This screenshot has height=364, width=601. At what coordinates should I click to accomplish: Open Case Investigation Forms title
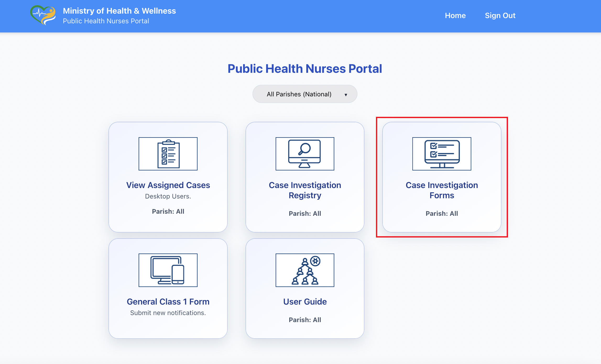pos(442,190)
